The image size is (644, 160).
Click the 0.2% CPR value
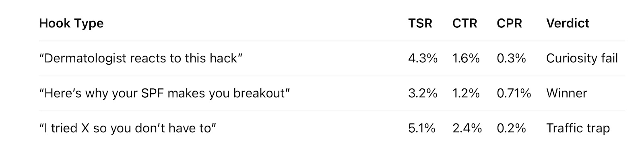pos(511,128)
